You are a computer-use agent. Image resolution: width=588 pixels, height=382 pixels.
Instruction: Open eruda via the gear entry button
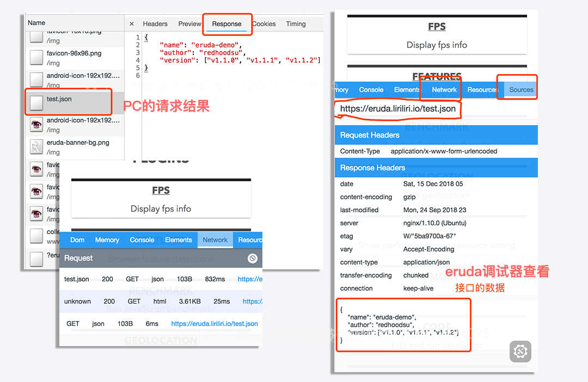(520, 352)
